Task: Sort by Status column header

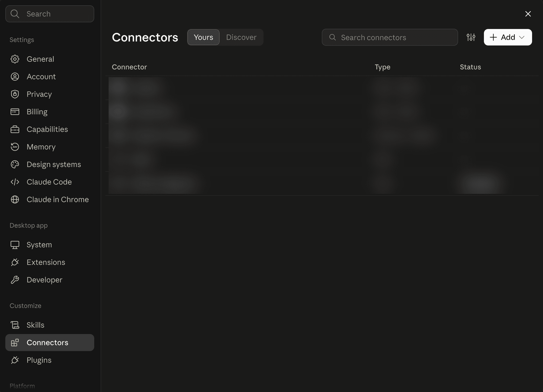Action: [470, 67]
